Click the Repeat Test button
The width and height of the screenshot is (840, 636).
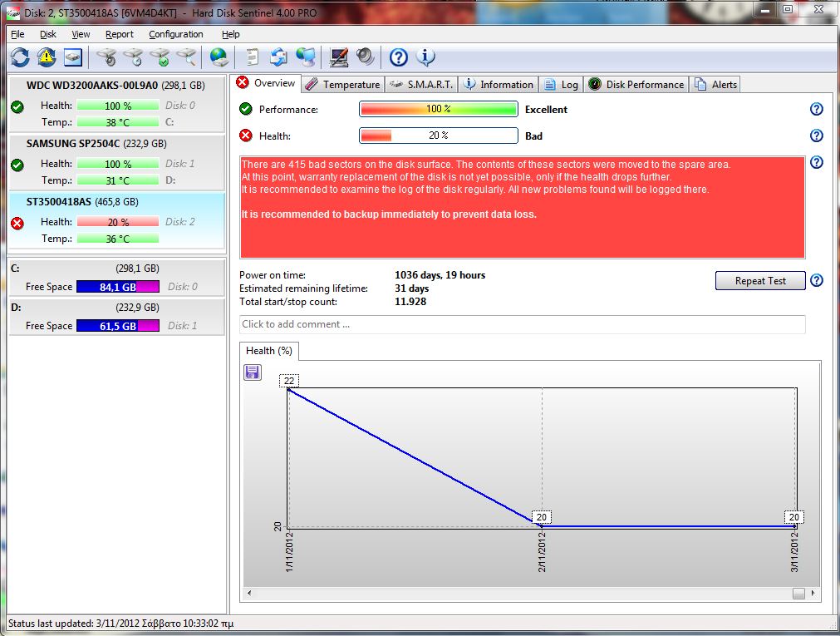pyautogui.click(x=760, y=280)
